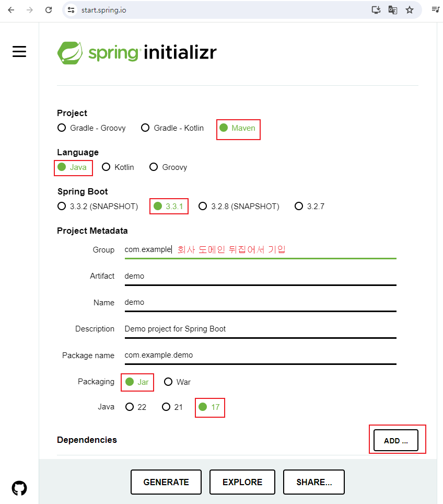This screenshot has height=504, width=443.
Task: Select Gradle - Groovy project type
Action: pyautogui.click(x=91, y=128)
